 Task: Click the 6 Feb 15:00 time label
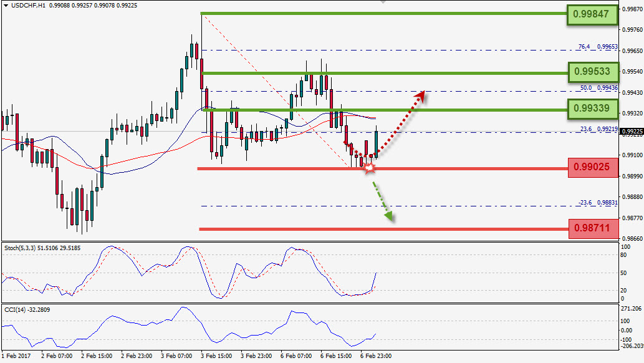click(x=335, y=356)
